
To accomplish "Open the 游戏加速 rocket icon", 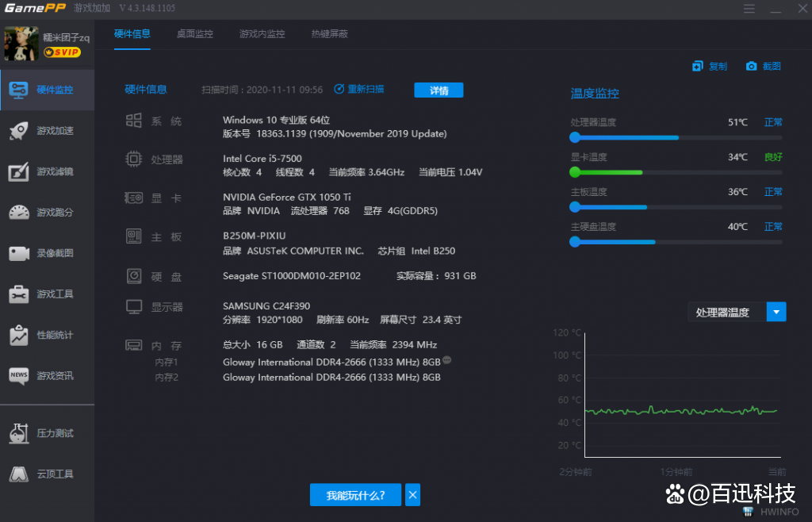I will [x=19, y=130].
